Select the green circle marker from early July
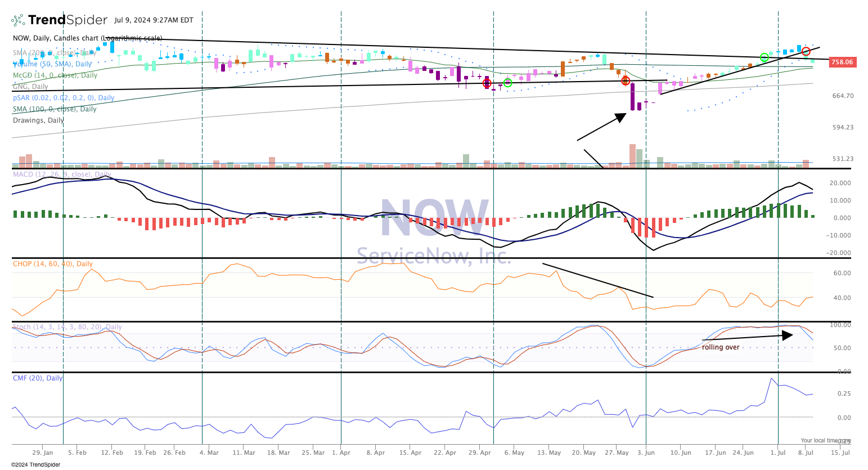This screenshot has width=868, height=470. click(x=764, y=56)
